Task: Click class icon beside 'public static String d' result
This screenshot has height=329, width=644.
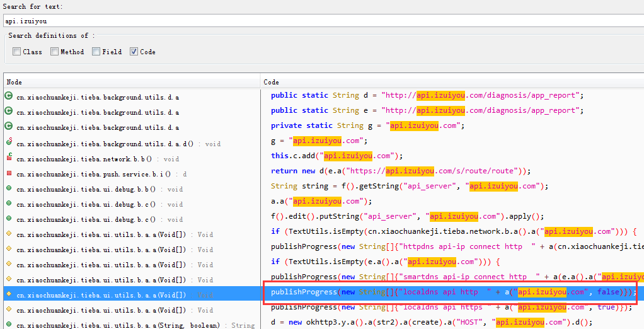Action: (9, 96)
